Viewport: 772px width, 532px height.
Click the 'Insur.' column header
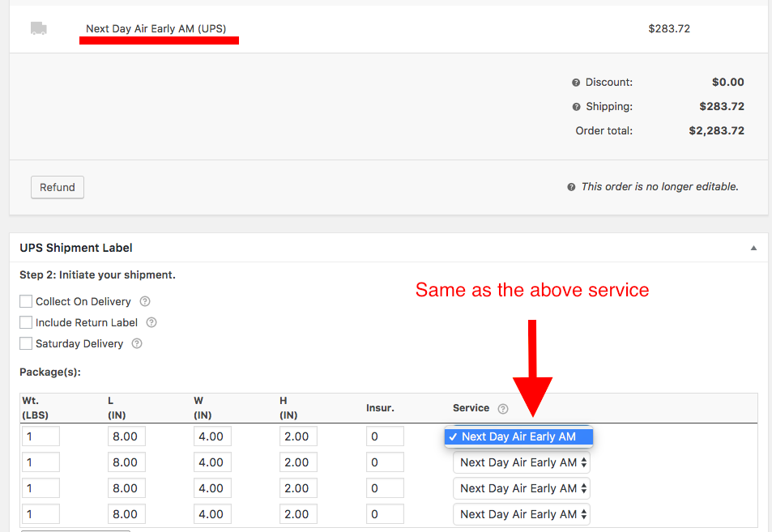380,408
